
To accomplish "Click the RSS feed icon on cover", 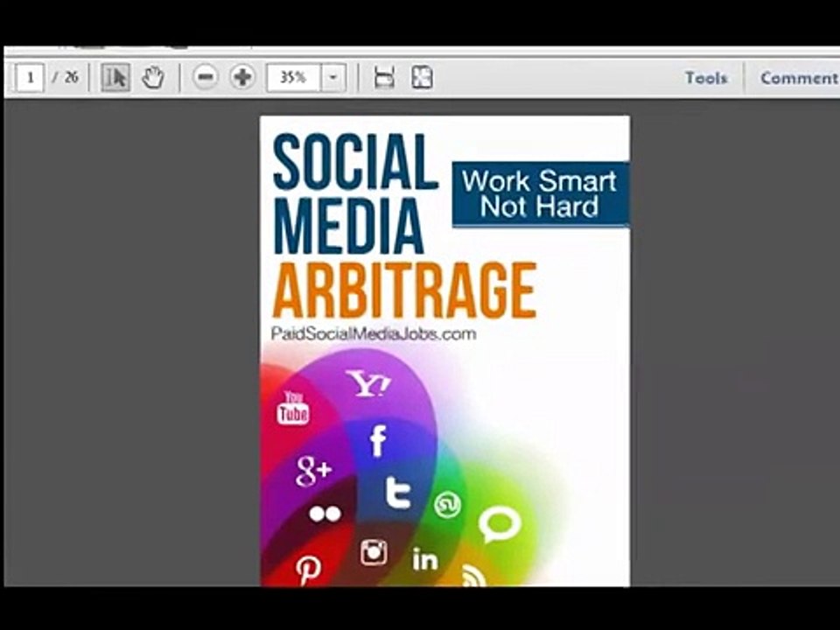I will tap(473, 576).
